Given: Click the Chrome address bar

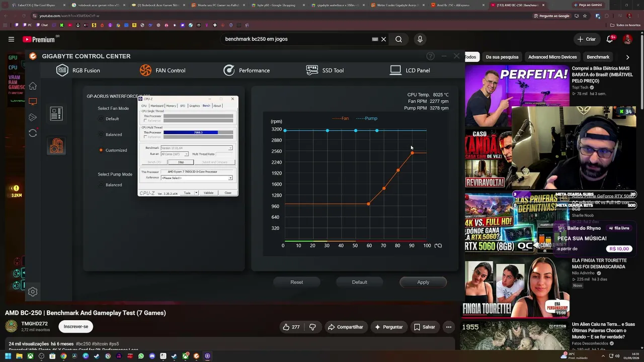Looking at the screenshot, I should pyautogui.click(x=282, y=16).
